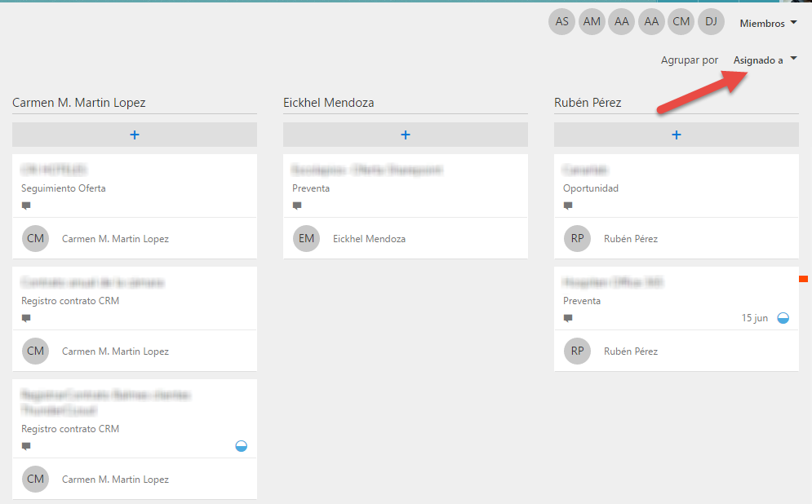Click the AM member avatar
This screenshot has height=504, width=812.
click(x=592, y=22)
